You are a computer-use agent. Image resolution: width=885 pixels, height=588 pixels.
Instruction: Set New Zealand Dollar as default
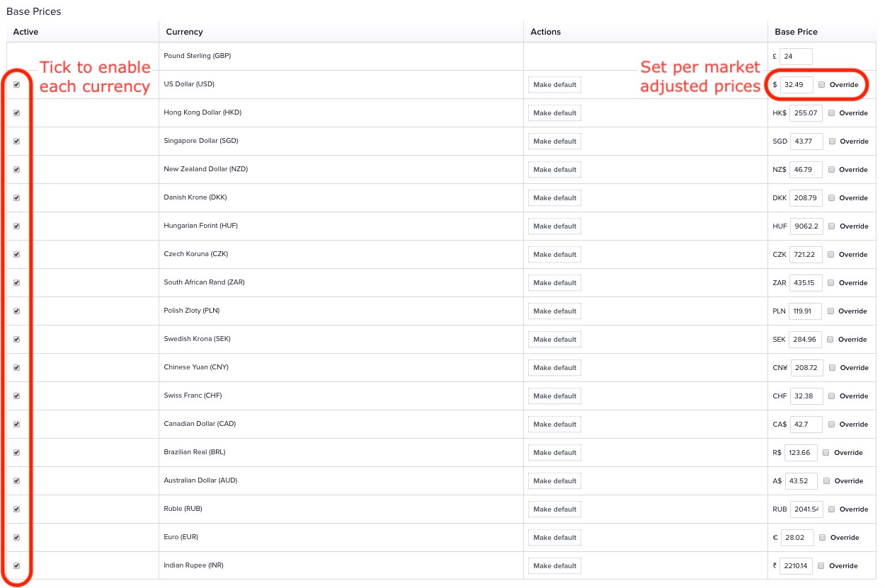point(555,170)
